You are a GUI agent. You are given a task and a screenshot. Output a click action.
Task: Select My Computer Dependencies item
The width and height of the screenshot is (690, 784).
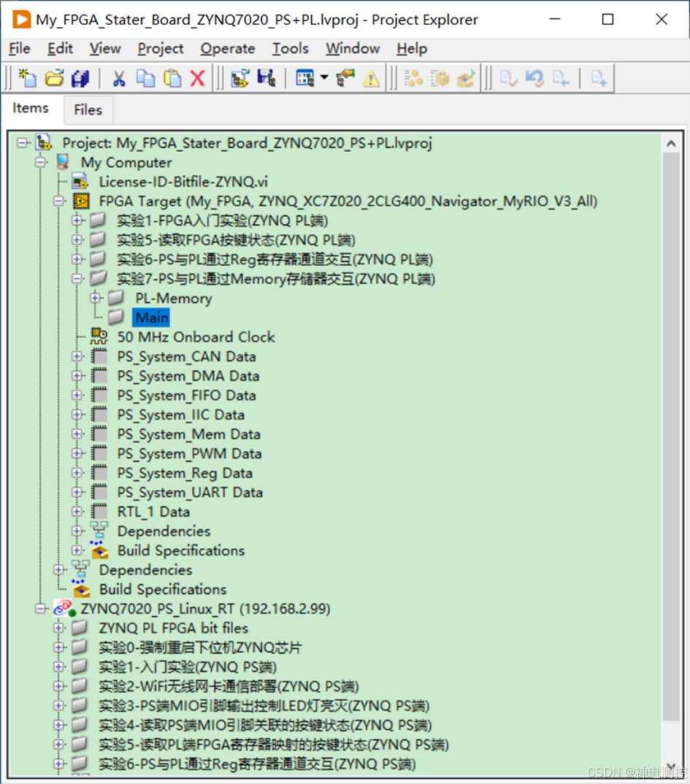tap(145, 569)
